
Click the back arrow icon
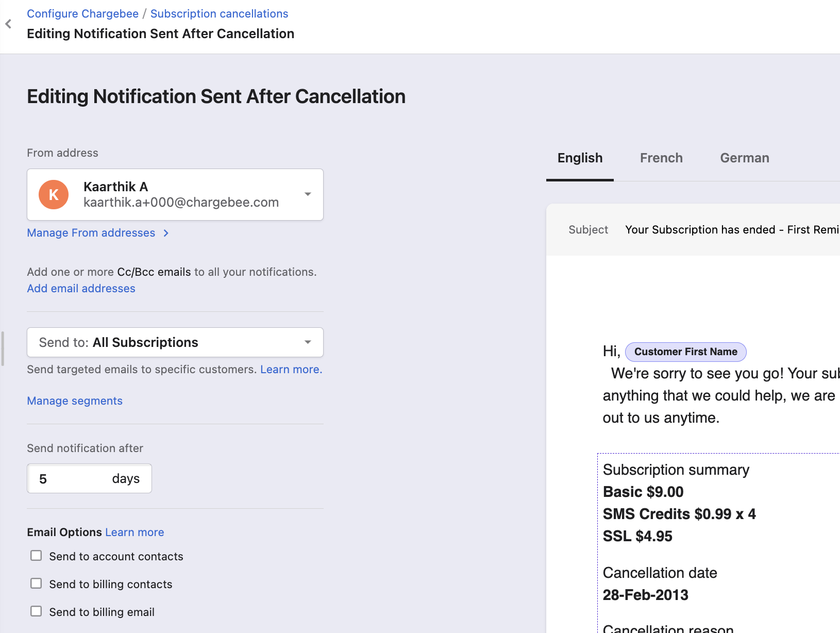tap(8, 24)
